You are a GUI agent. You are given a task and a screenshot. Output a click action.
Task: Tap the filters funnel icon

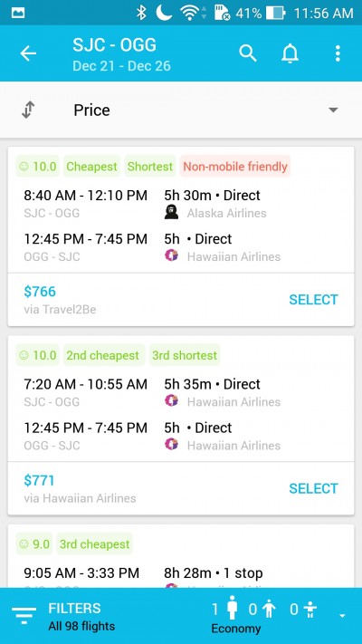(x=24, y=615)
